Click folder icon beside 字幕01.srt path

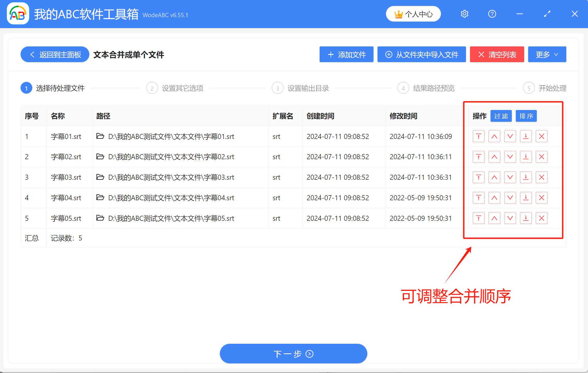100,136
